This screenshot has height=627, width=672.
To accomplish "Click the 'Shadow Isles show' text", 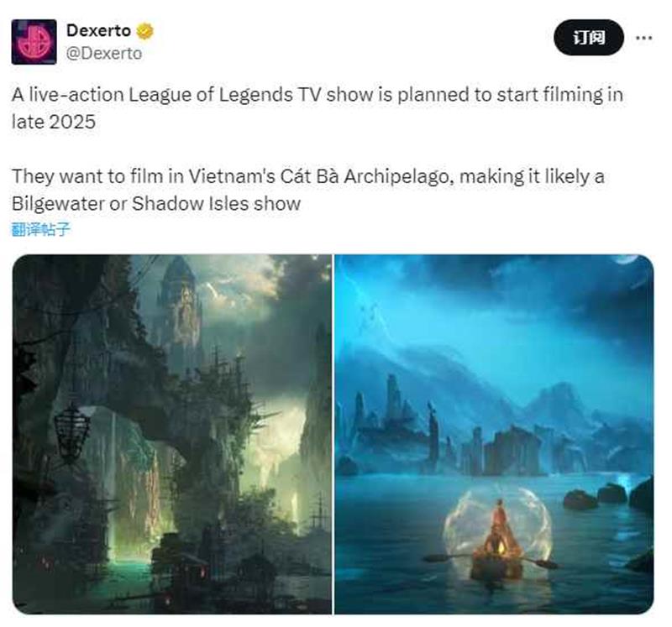I will [x=216, y=203].
